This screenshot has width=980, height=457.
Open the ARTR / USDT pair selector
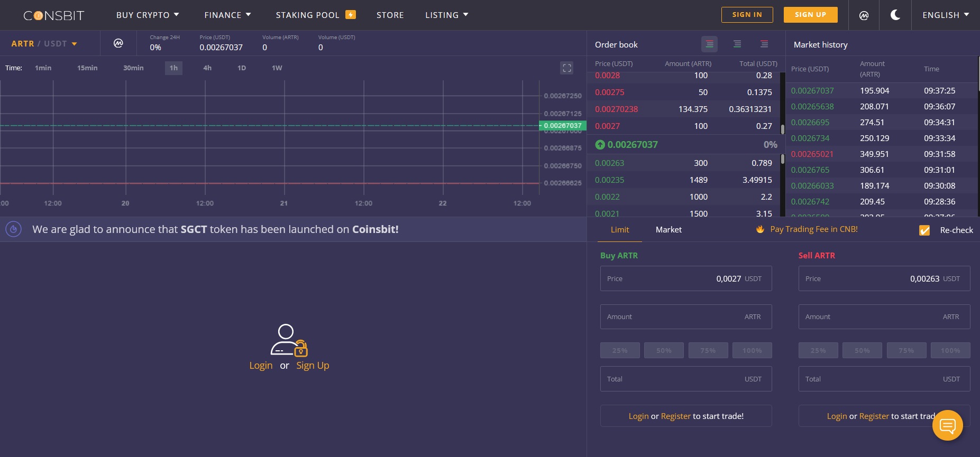pos(44,44)
